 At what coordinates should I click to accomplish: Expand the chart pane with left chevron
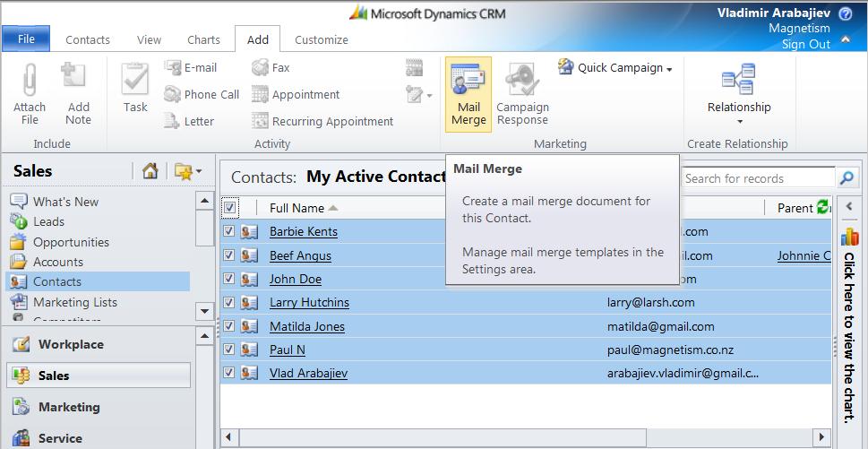coord(849,206)
